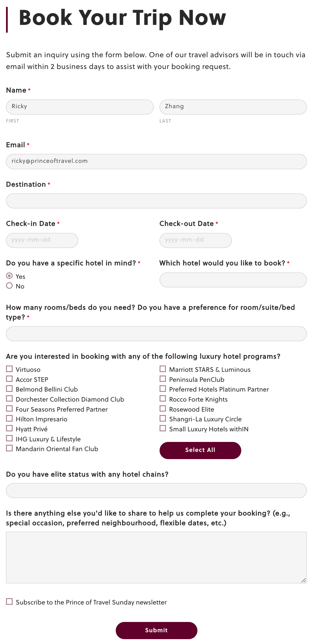The image size is (314, 644).
Task: Select the Four Seasons Preferred Partner checkbox
Action: tap(9, 409)
